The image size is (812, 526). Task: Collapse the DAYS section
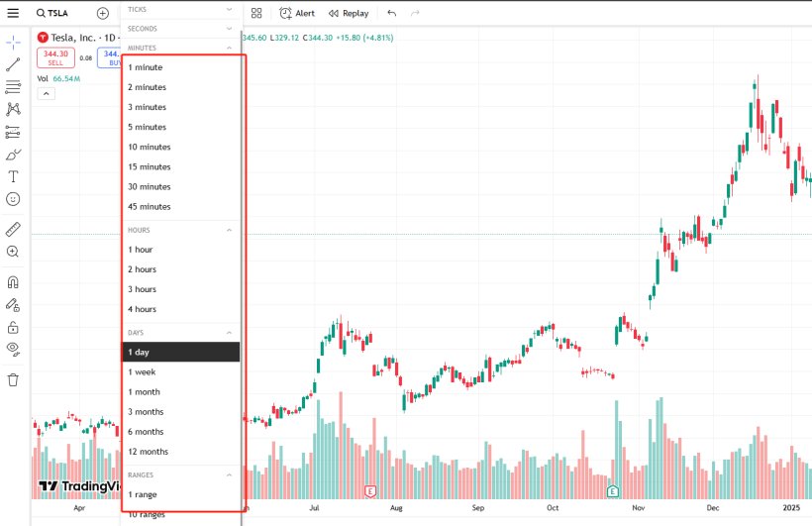pyautogui.click(x=180, y=333)
